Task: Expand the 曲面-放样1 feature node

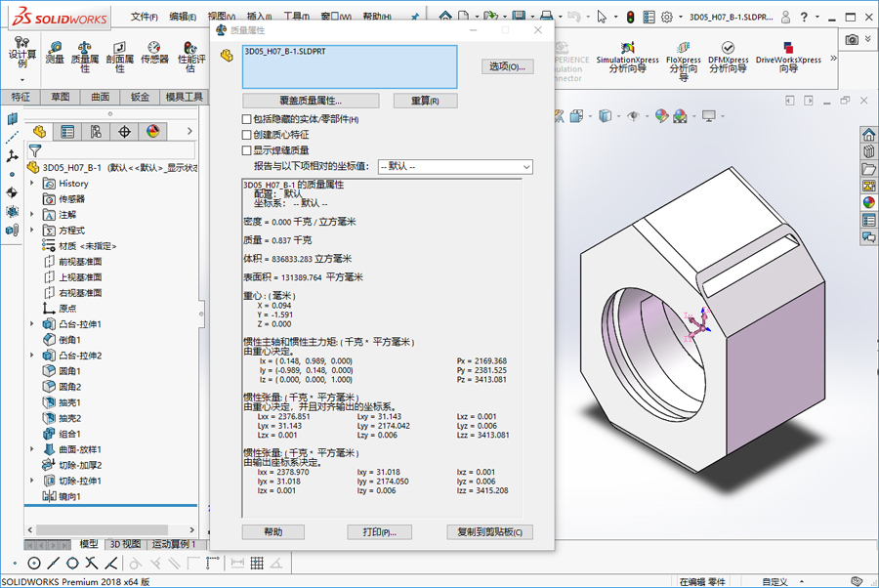Action: (x=32, y=449)
